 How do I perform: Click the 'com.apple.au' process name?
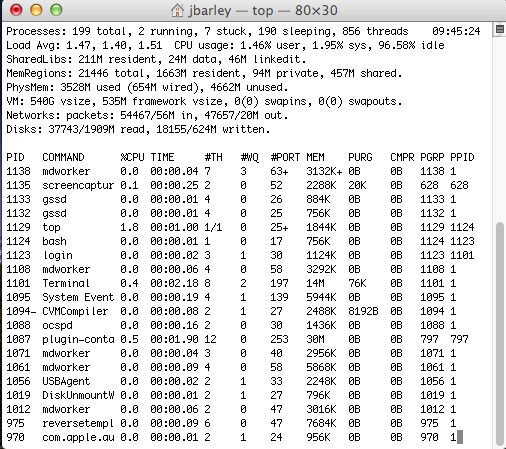click(78, 437)
